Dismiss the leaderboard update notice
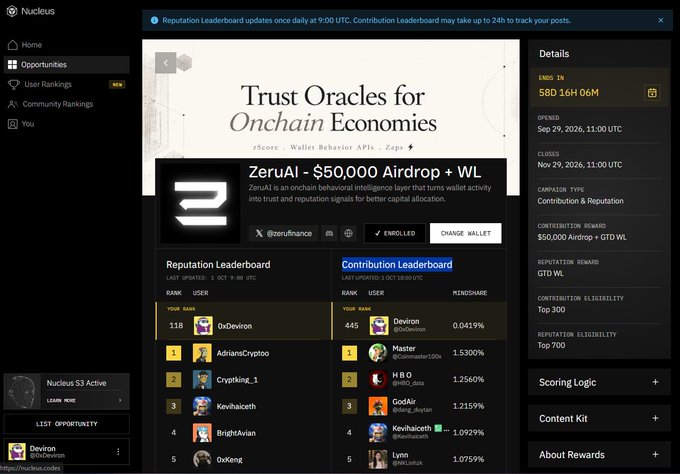 point(660,20)
